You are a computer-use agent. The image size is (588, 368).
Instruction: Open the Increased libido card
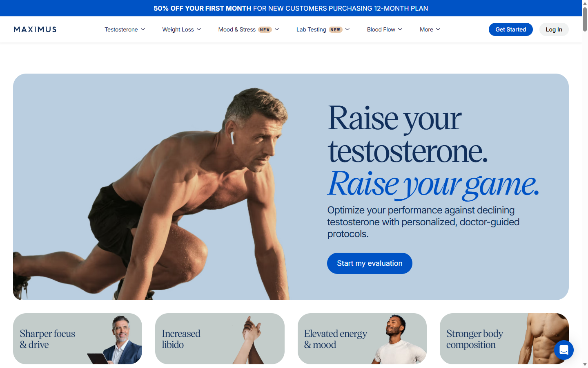click(x=220, y=339)
